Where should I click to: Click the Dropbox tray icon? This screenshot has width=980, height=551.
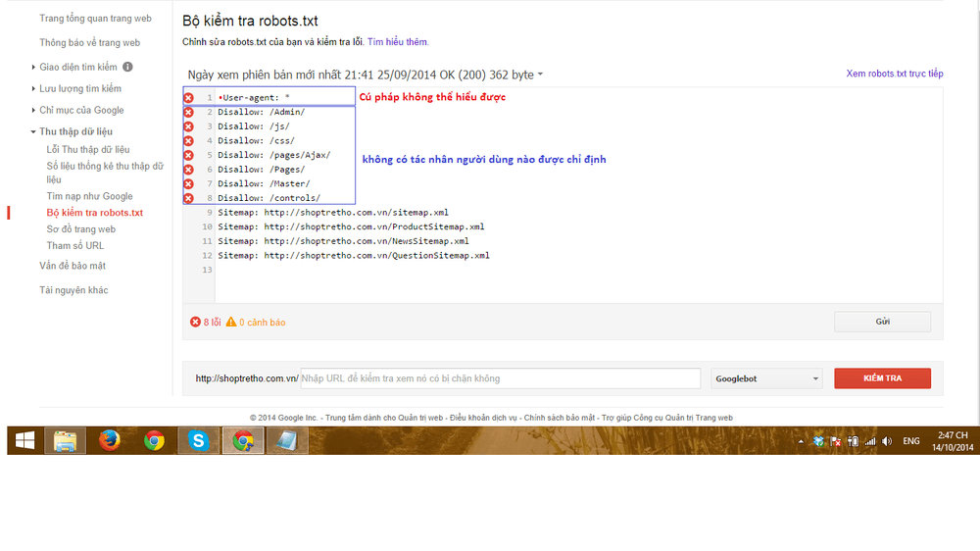(x=818, y=441)
